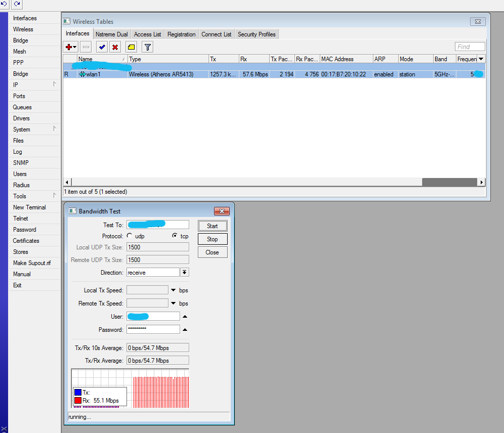Select the tcp protocol radio button
The width and height of the screenshot is (504, 433).
pos(175,236)
